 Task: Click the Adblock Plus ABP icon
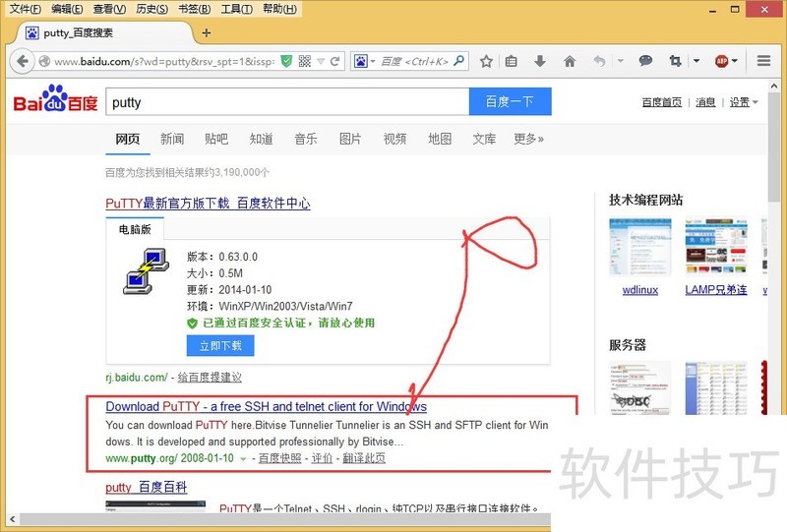722,61
